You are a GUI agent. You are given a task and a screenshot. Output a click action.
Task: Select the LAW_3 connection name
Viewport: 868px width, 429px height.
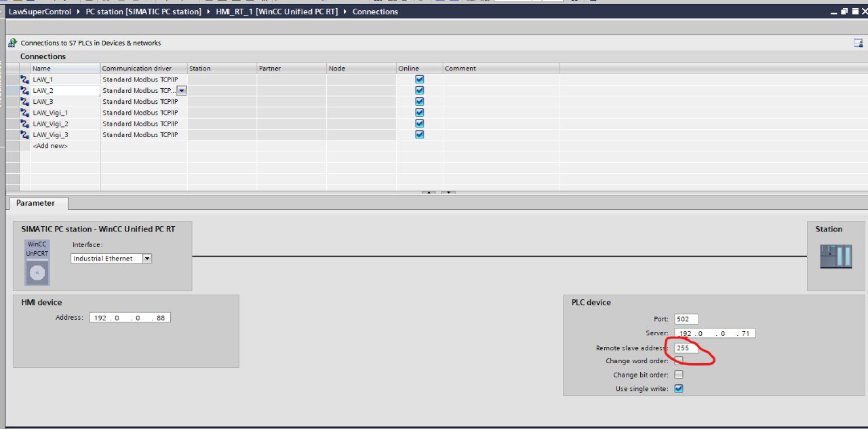coord(65,102)
